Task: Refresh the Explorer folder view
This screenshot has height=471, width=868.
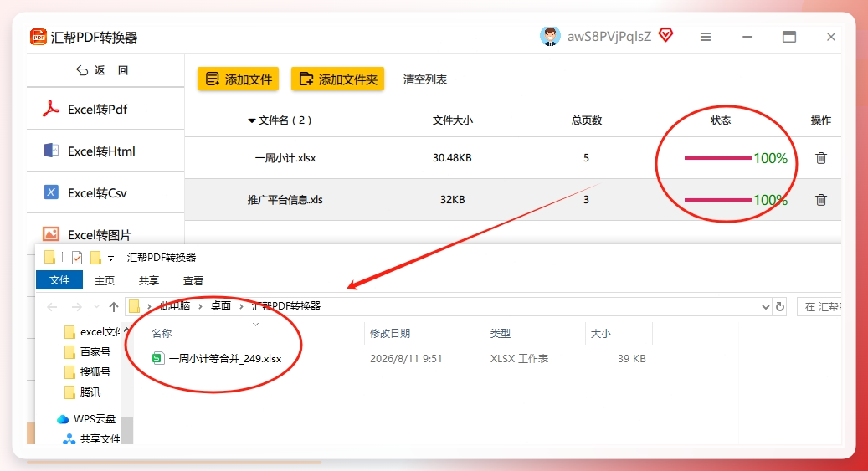Action: point(780,307)
